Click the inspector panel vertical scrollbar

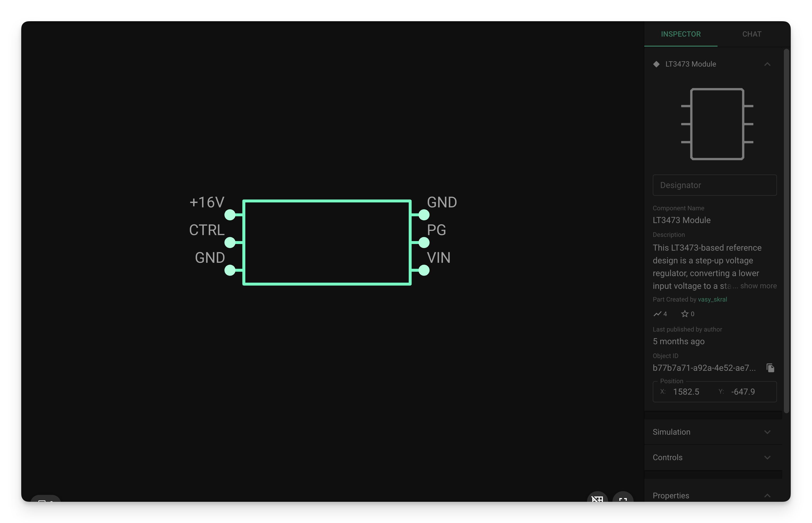[x=786, y=231]
